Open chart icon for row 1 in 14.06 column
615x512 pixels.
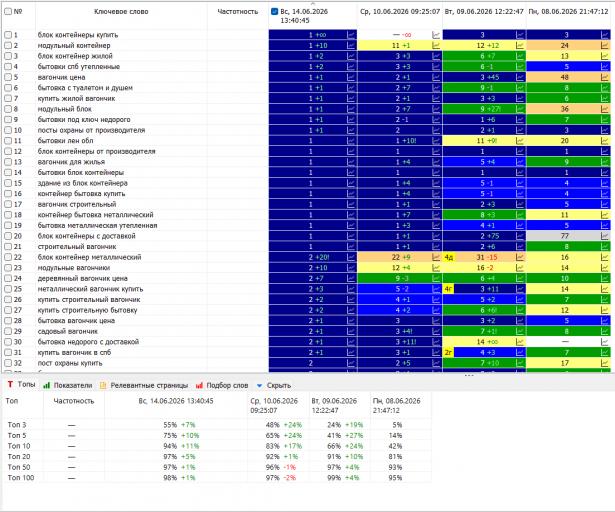[351, 35]
